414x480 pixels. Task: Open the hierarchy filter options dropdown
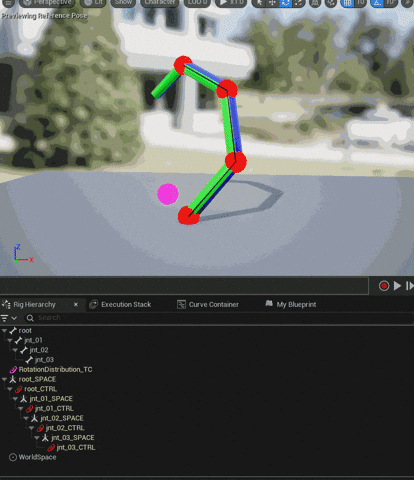(x=9, y=318)
